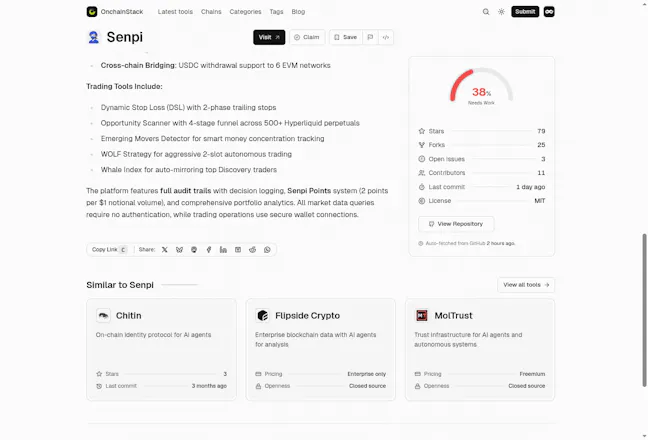The width and height of the screenshot is (648, 440).
Task: Save the Senpi tool
Action: click(345, 37)
